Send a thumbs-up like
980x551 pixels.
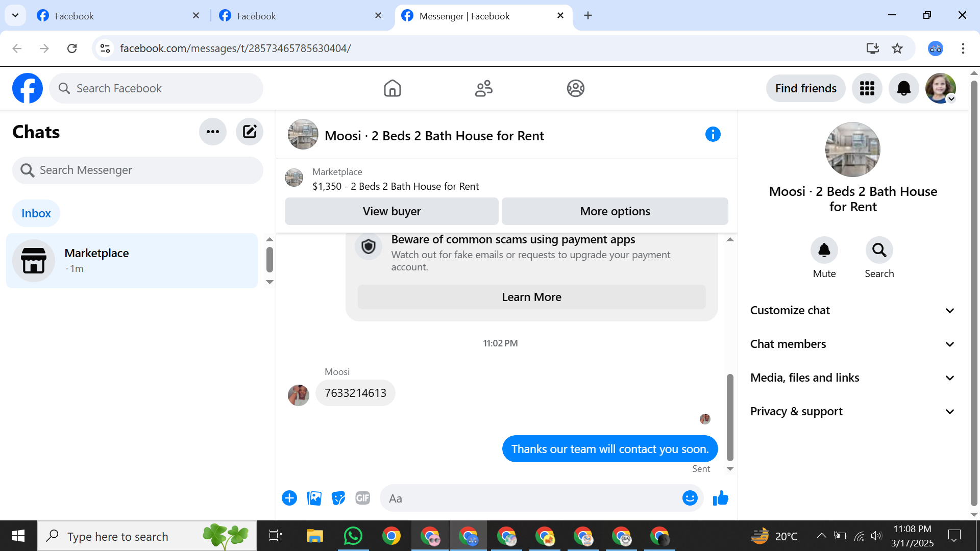point(720,498)
